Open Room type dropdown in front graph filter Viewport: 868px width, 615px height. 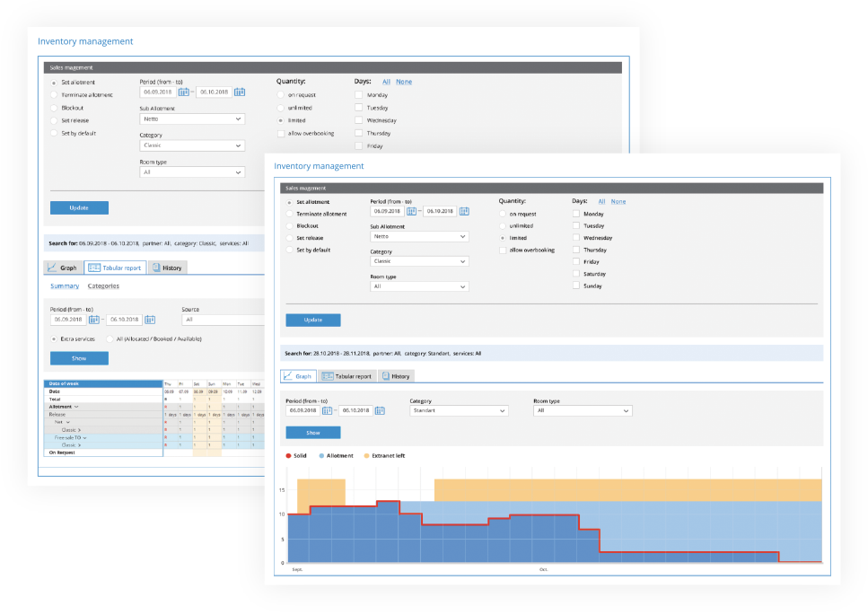click(x=583, y=410)
